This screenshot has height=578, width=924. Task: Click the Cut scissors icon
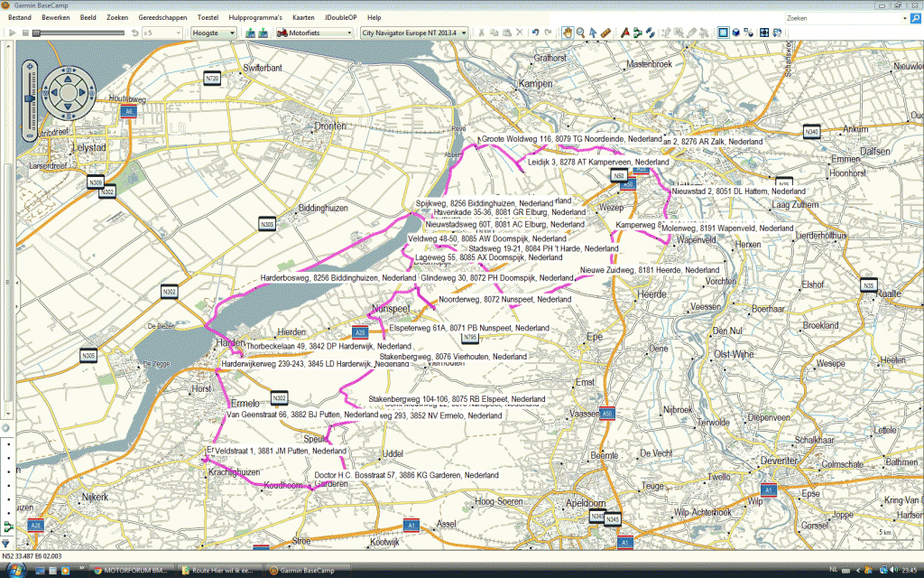481,33
